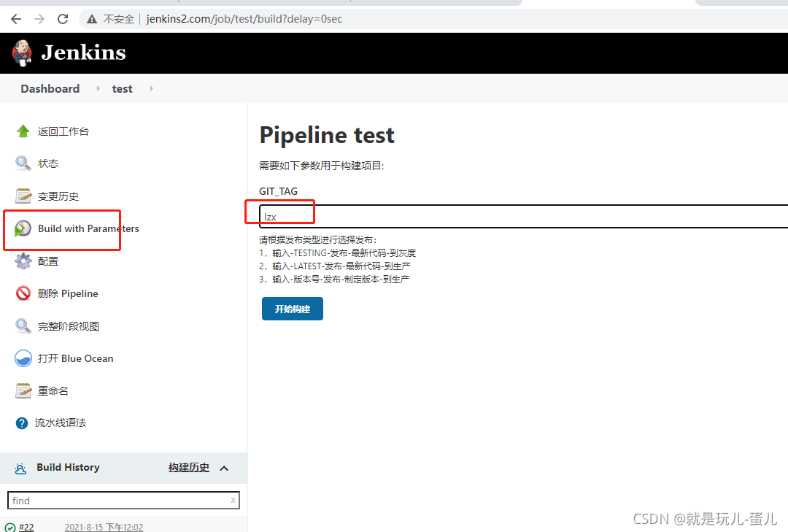The width and height of the screenshot is (788, 532).
Task: Click the Blue Ocean sphere icon
Action: (x=23, y=358)
